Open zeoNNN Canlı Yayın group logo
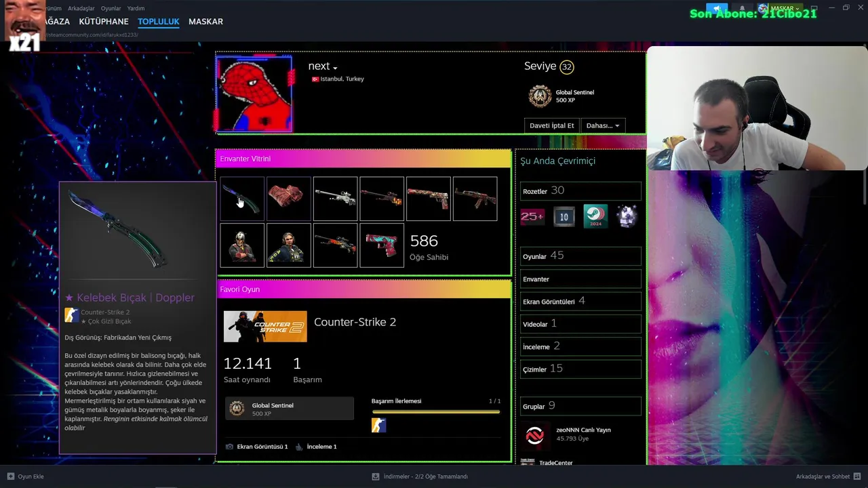This screenshot has width=868, height=488. [x=535, y=434]
